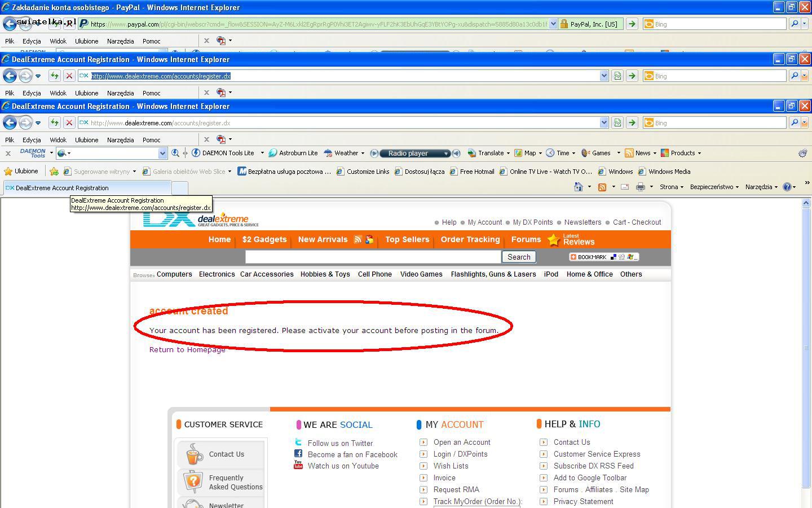The height and width of the screenshot is (508, 812).
Task: Click the Radio player play button
Action: click(x=374, y=153)
